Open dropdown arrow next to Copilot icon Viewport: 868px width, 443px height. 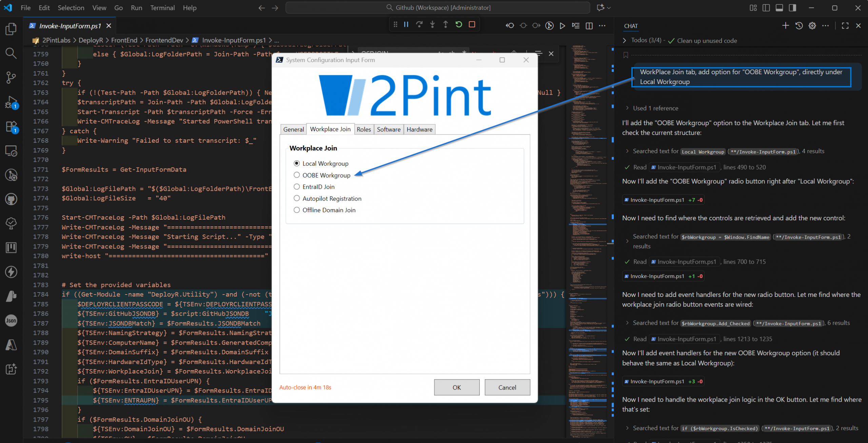609,8
